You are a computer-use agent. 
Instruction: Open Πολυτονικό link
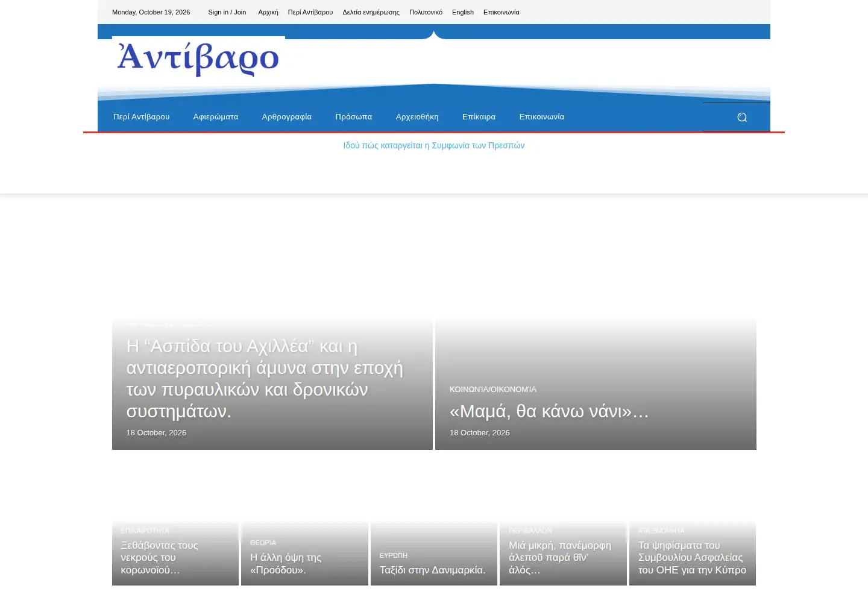426,12
